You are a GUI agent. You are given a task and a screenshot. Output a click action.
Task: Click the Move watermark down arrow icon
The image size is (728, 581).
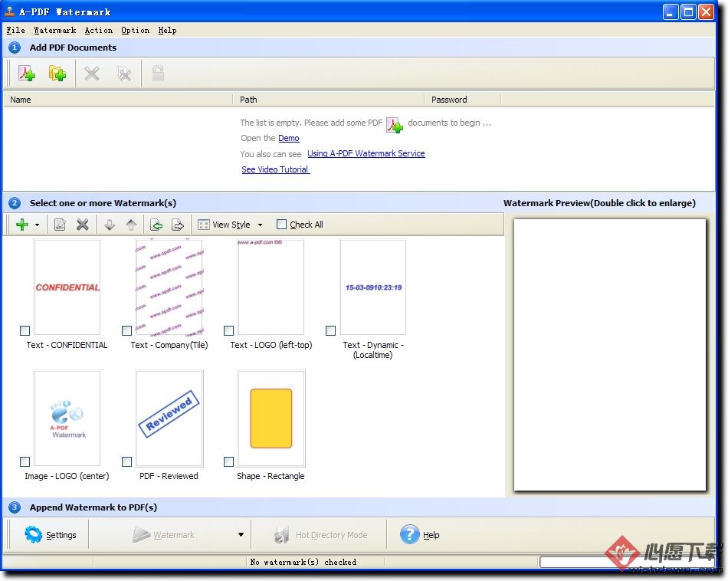click(110, 225)
